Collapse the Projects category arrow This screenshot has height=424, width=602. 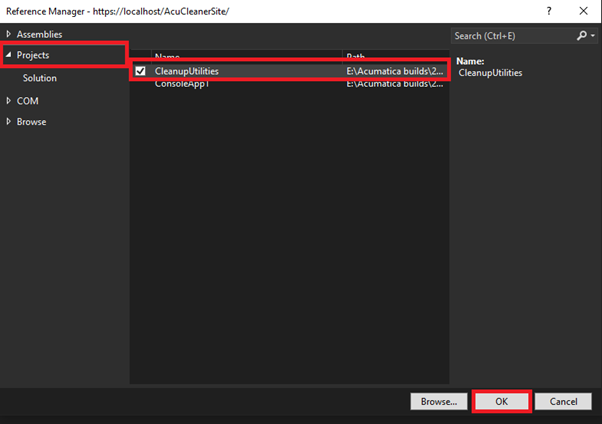coord(9,55)
